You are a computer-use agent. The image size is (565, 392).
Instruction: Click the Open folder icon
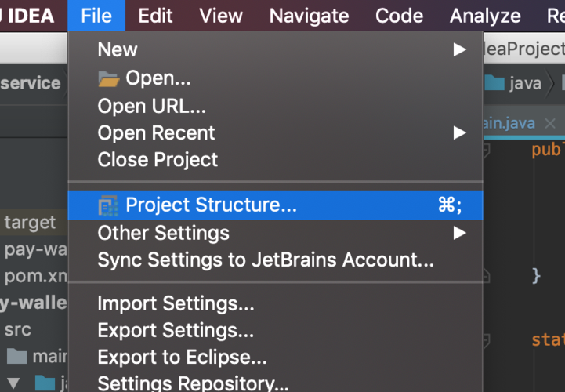(108, 79)
